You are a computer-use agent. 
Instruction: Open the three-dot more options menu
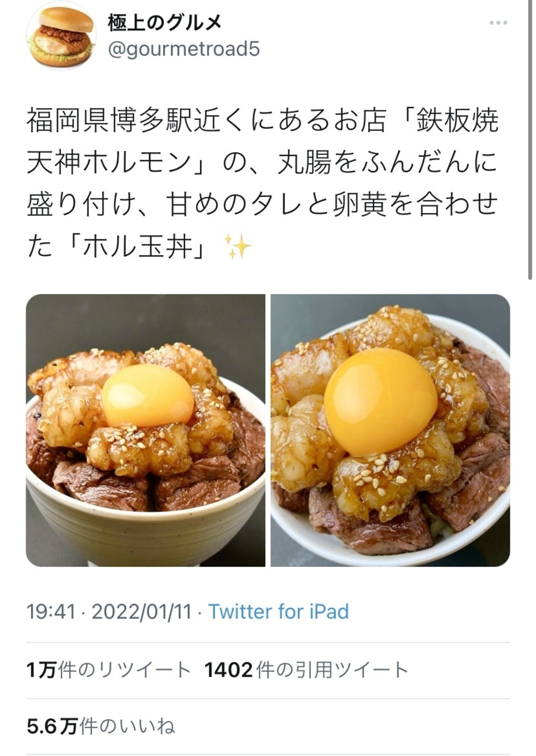(498, 23)
